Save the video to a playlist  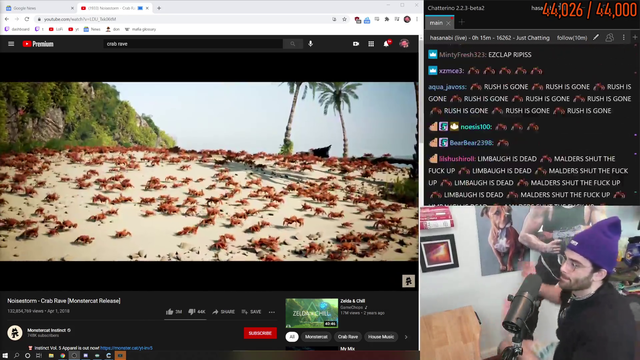[x=251, y=312]
